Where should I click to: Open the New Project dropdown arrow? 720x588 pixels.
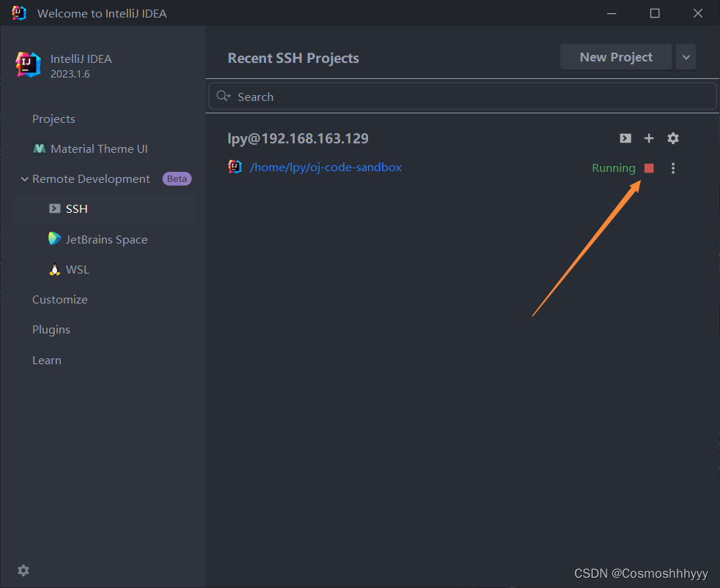tap(686, 57)
